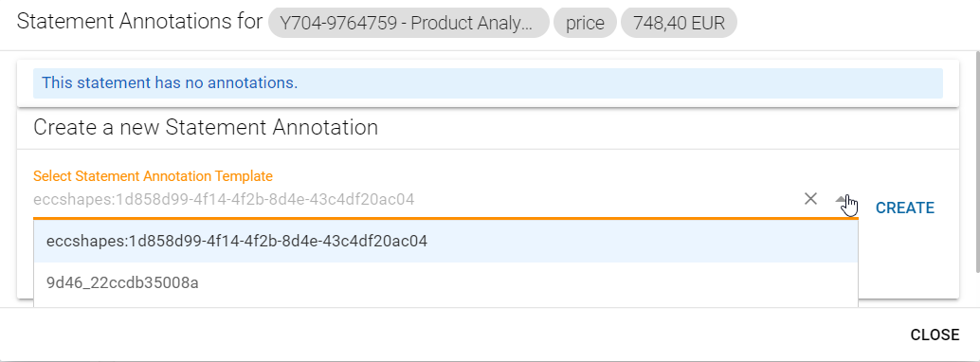The height and width of the screenshot is (362, 980).
Task: Clear the selected template with the X icon
Action: pyautogui.click(x=810, y=199)
